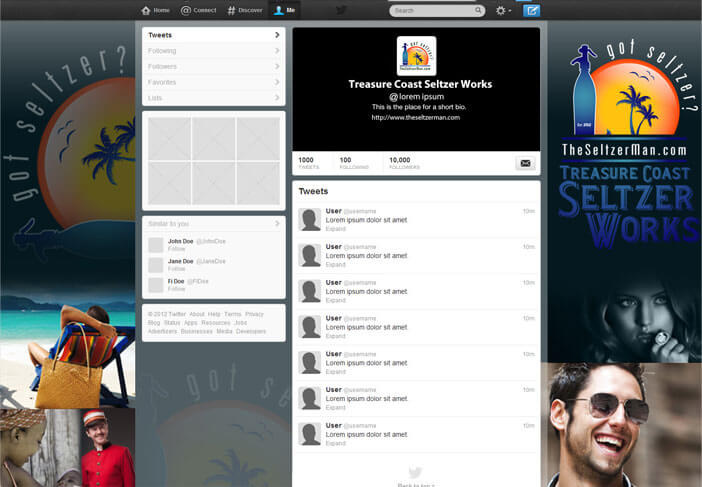Expand the Similar to you chevron
This screenshot has width=702, height=487.
click(277, 223)
